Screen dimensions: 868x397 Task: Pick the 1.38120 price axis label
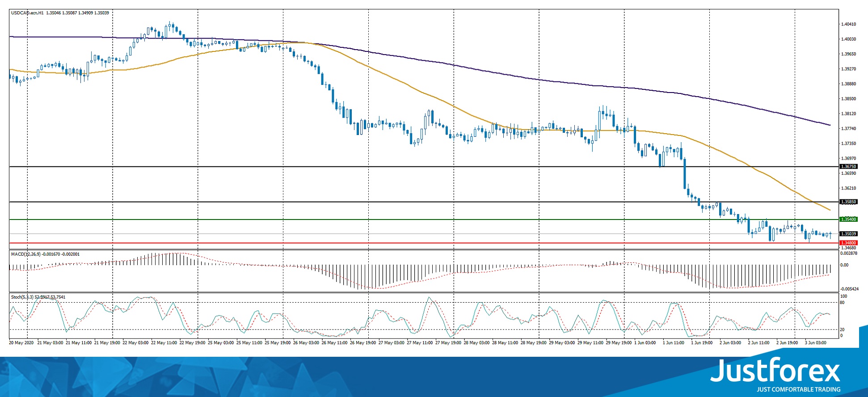[x=848, y=114]
